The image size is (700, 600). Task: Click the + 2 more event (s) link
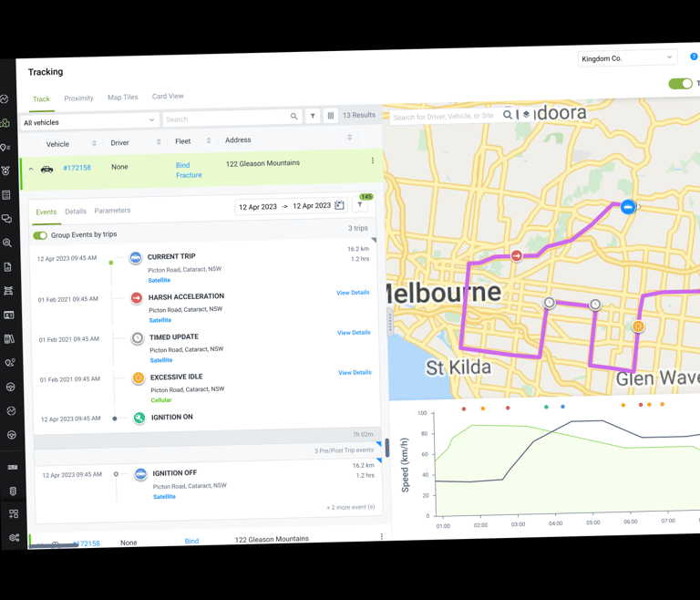(351, 507)
